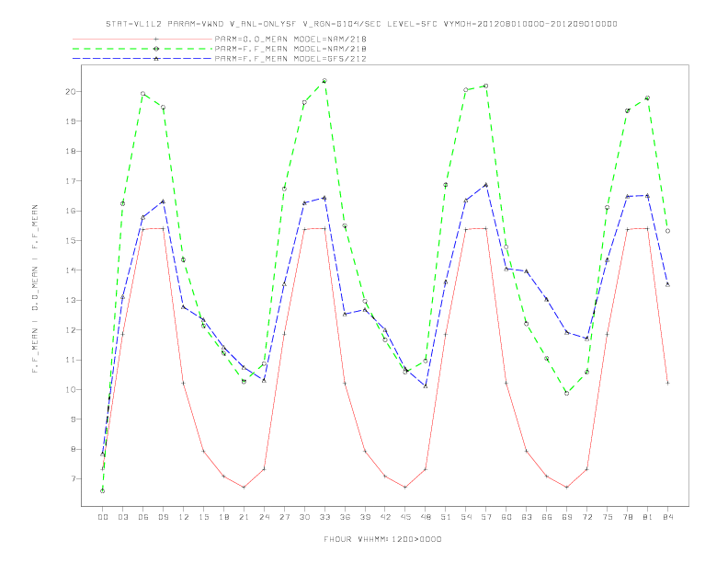The height and width of the screenshot is (563, 728).
Task: Click the red solid legend line sample
Action: [142, 39]
